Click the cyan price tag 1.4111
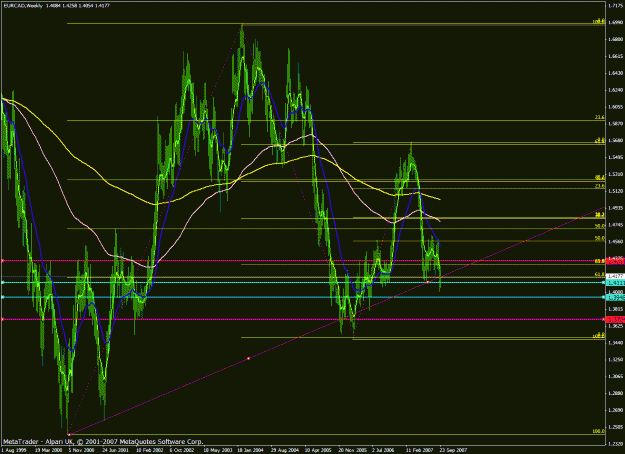This screenshot has width=625, height=454. pos(614,283)
